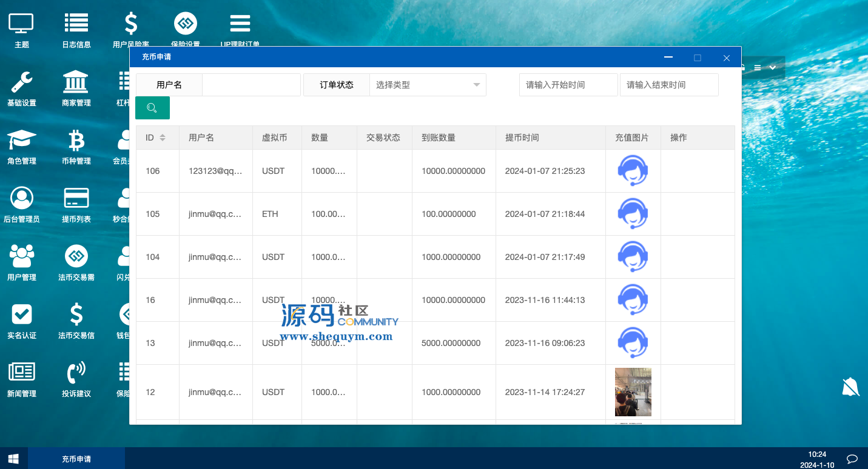Open the 法币交易信 dollar icon
868x469 pixels.
[76, 314]
